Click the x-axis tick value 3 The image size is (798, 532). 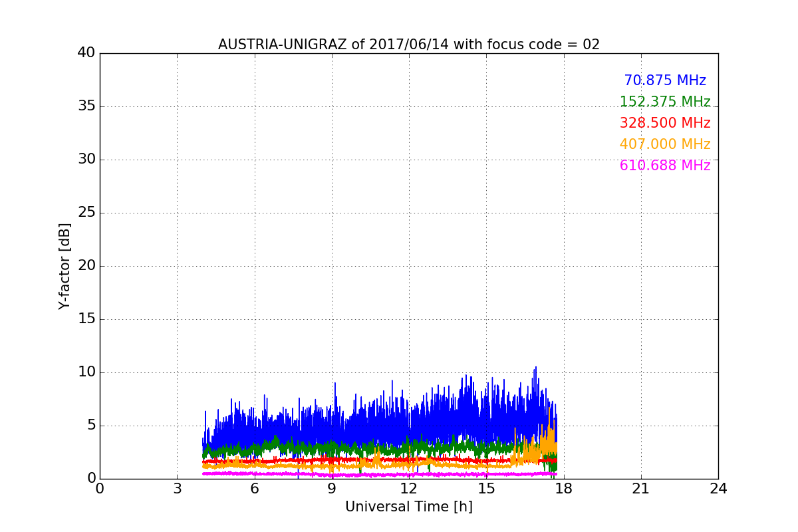click(x=177, y=489)
